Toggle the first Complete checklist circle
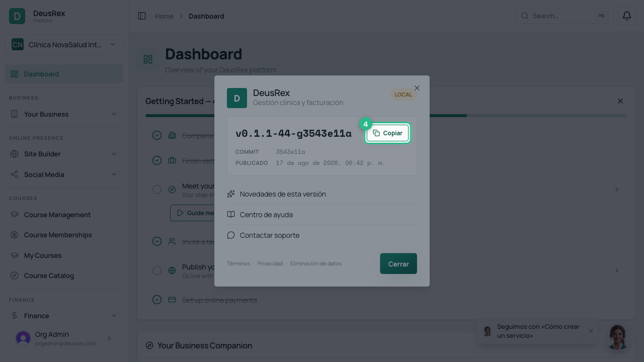The image size is (644, 362). pyautogui.click(x=157, y=135)
